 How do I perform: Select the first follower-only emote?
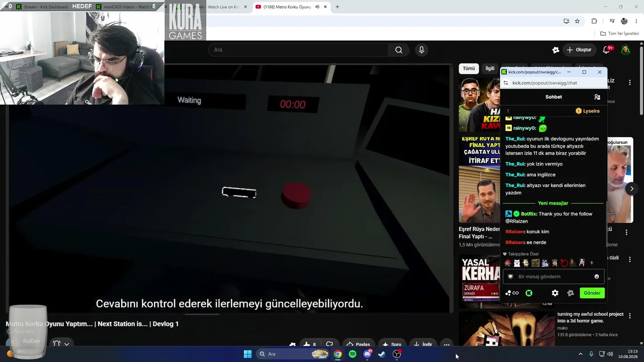pyautogui.click(x=508, y=263)
